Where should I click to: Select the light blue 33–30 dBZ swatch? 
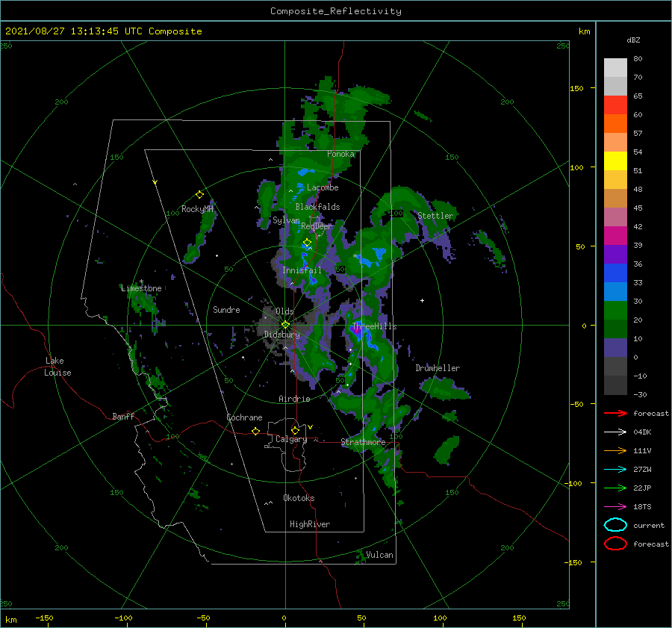coord(615,291)
